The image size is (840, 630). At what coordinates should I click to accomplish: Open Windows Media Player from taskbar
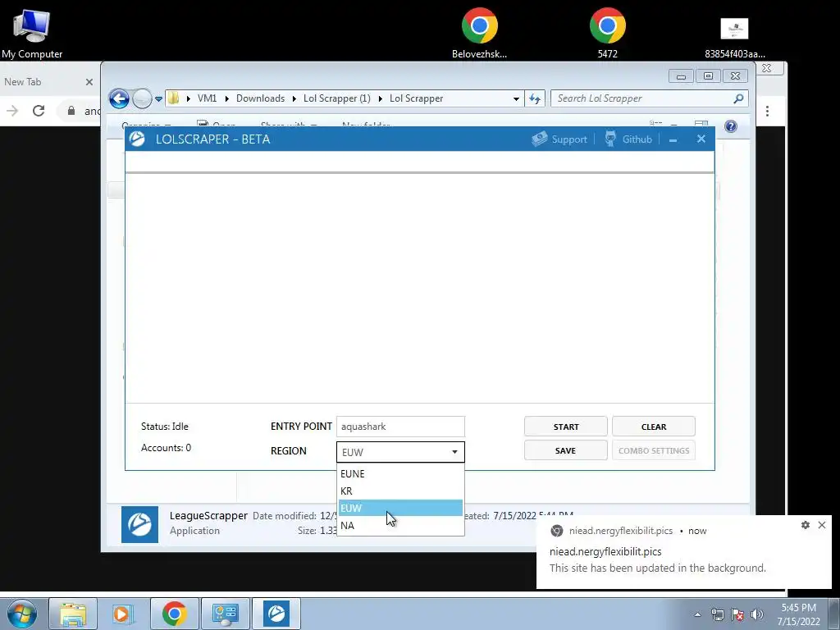(124, 614)
